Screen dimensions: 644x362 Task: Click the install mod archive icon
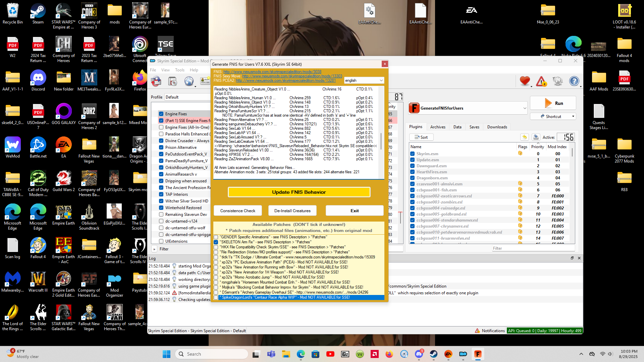pos(156,81)
